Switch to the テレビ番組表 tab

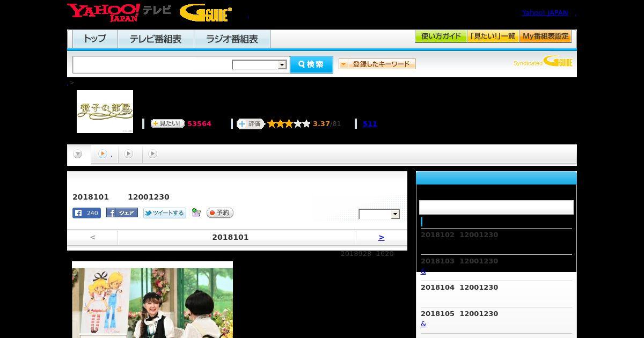(x=156, y=39)
